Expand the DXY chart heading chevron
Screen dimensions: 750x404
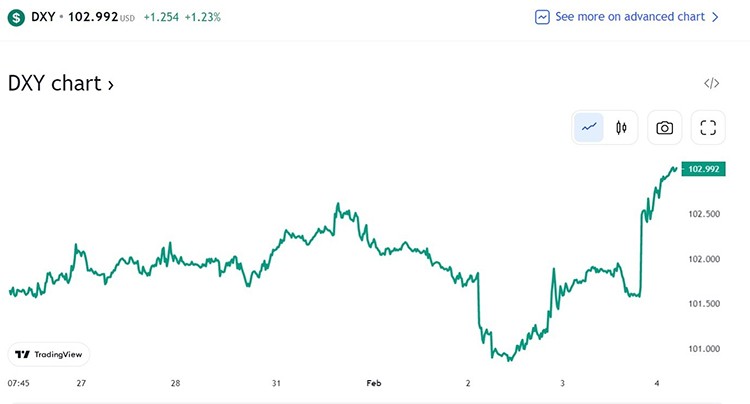point(110,85)
